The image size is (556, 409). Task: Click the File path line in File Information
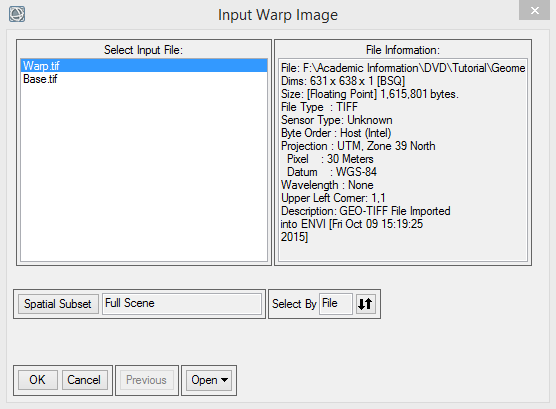(403, 68)
